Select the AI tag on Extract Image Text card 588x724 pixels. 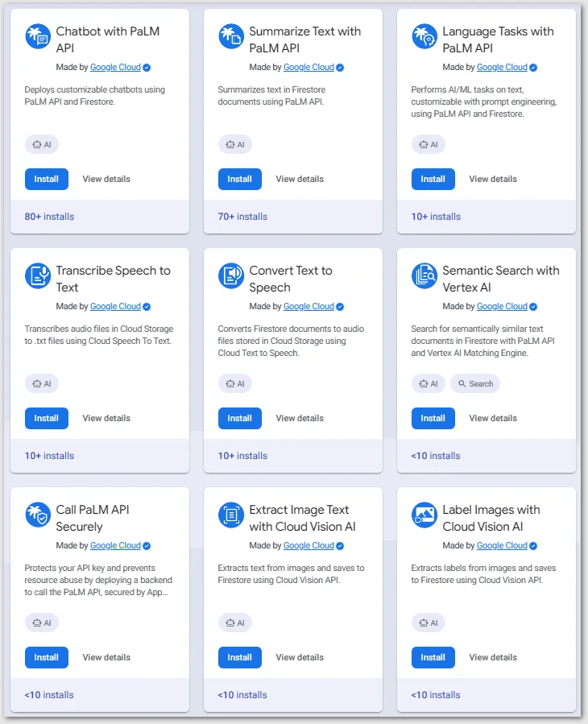[x=235, y=623]
